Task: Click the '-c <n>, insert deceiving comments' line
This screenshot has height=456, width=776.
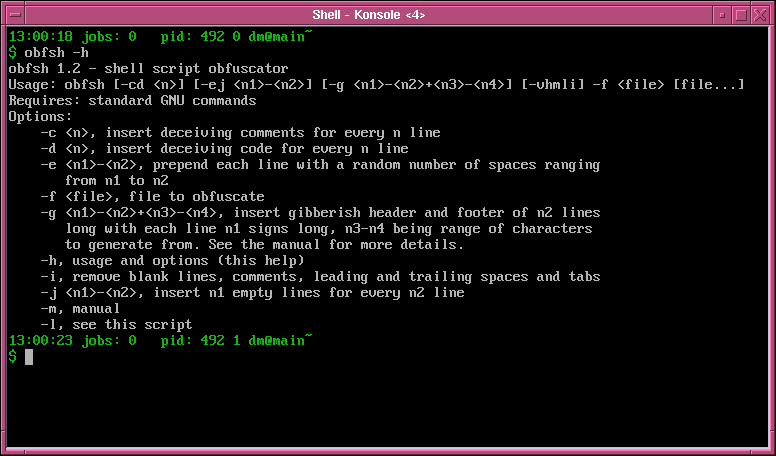Action: point(241,133)
